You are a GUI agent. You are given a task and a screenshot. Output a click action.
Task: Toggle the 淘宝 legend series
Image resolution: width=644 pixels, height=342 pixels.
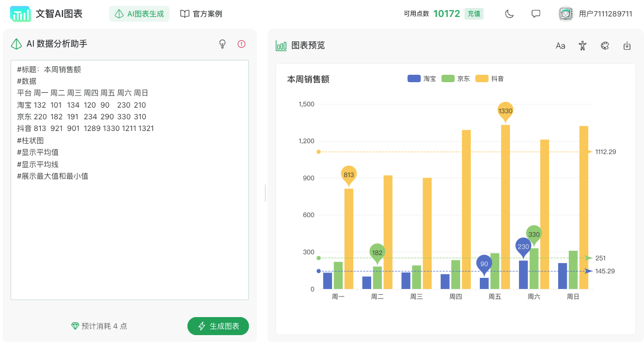pos(422,78)
